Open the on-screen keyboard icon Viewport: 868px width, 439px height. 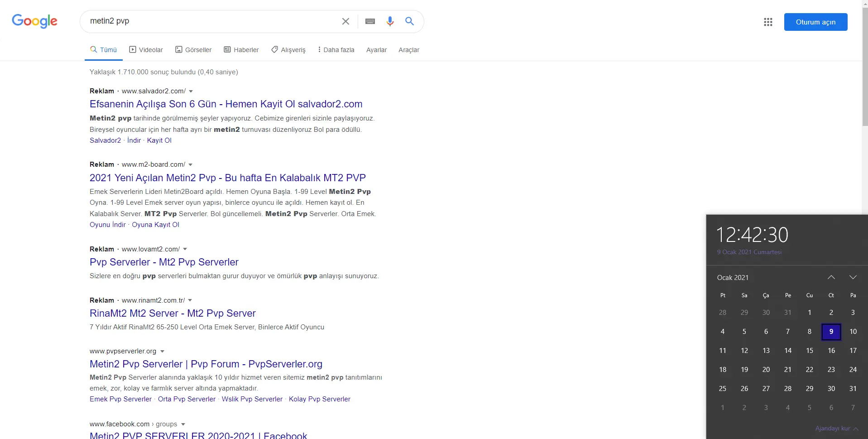click(370, 21)
